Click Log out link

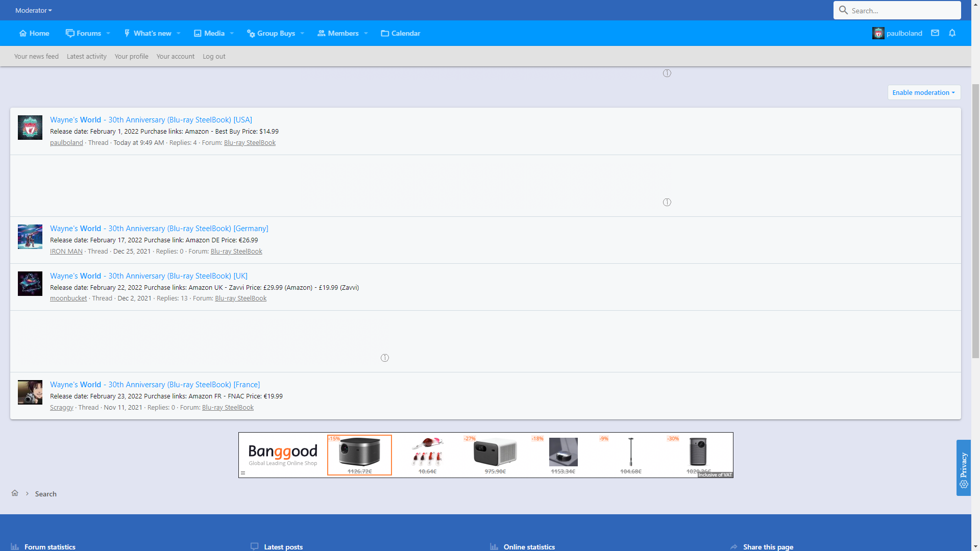(214, 56)
